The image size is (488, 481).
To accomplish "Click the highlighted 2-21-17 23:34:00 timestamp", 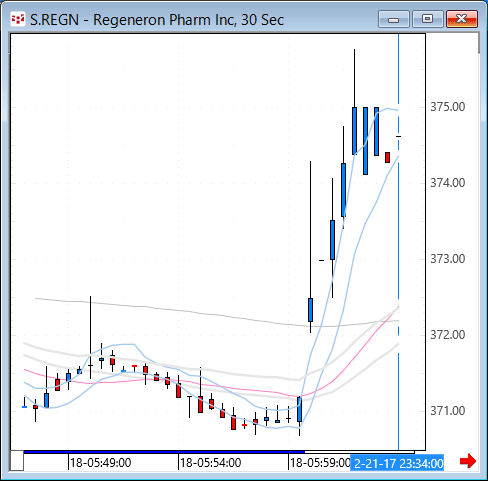I will pyautogui.click(x=397, y=463).
